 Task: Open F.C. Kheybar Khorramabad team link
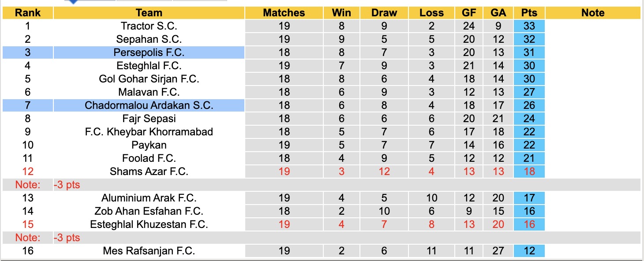[149, 132]
